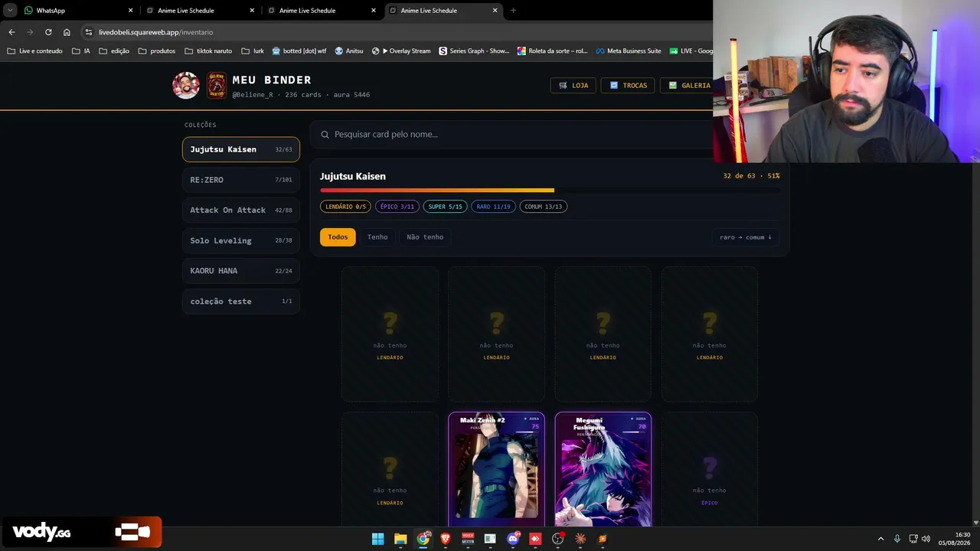Open the taskbar clock and date

tap(955, 539)
